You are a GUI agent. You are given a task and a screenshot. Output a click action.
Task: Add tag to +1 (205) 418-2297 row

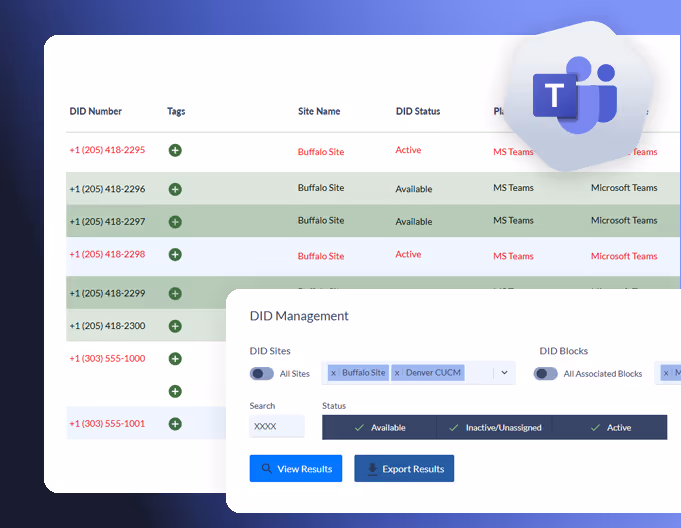pyautogui.click(x=175, y=222)
